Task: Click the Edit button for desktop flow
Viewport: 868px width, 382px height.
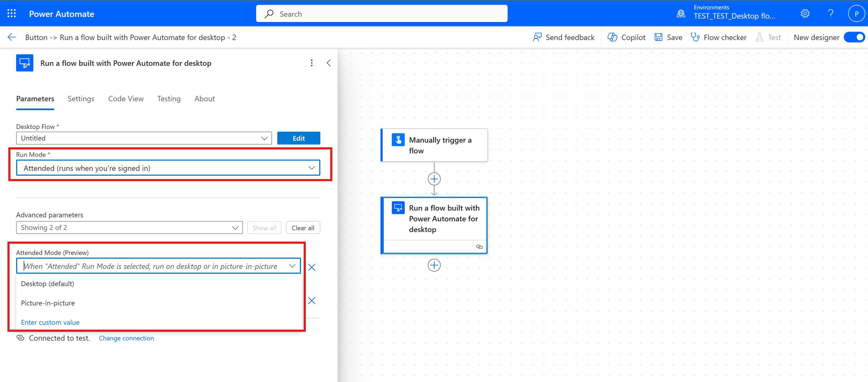Action: point(298,138)
